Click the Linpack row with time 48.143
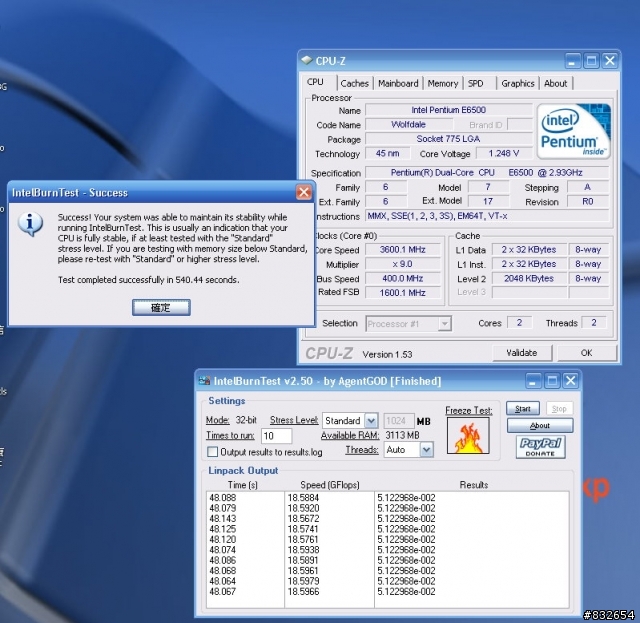Image resolution: width=640 pixels, height=623 pixels. (x=387, y=518)
